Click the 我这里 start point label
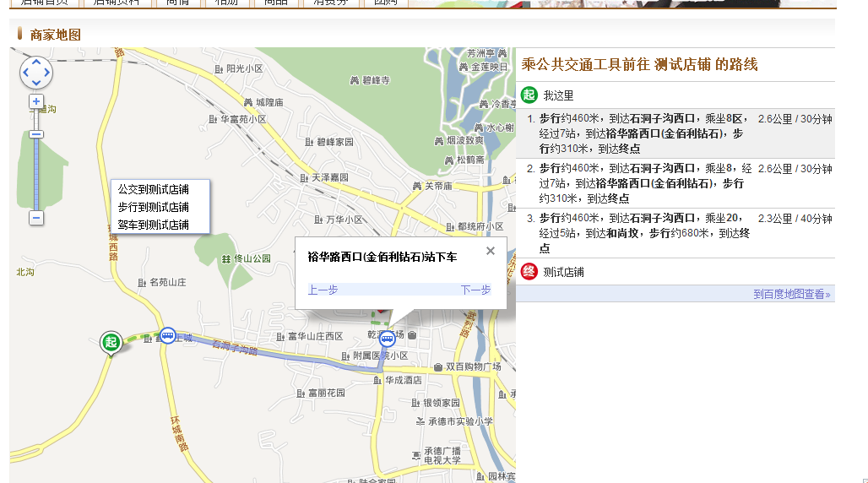Viewport: 868px width, 483px height. pyautogui.click(x=559, y=95)
